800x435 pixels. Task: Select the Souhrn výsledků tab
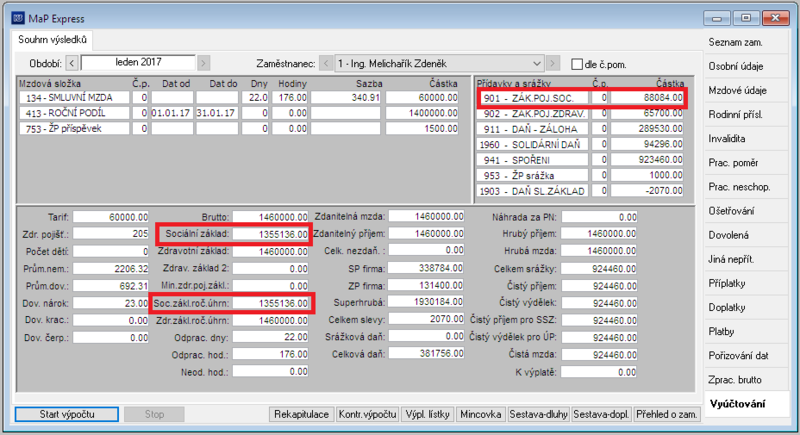pyautogui.click(x=53, y=40)
